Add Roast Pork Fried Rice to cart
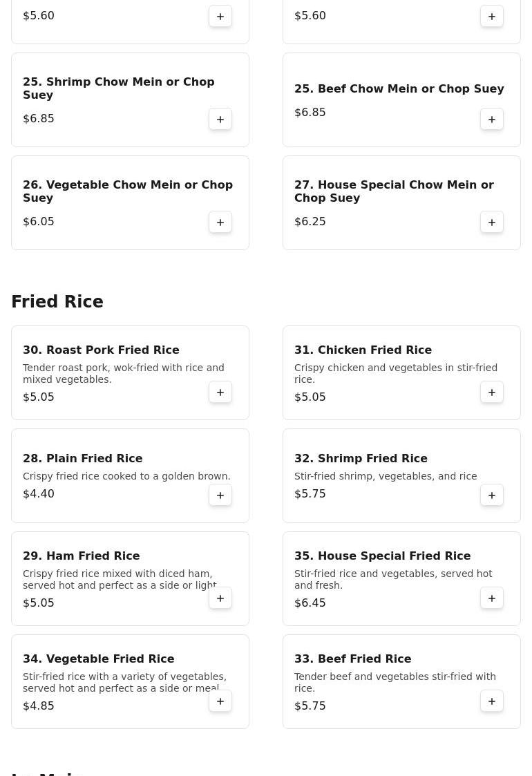 click(x=220, y=392)
